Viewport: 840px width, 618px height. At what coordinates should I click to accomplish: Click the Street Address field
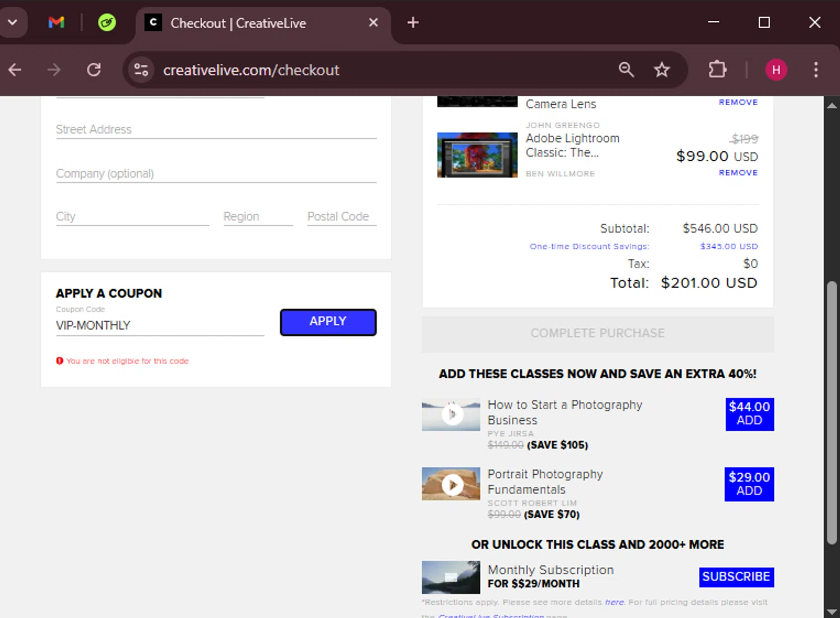click(x=216, y=129)
